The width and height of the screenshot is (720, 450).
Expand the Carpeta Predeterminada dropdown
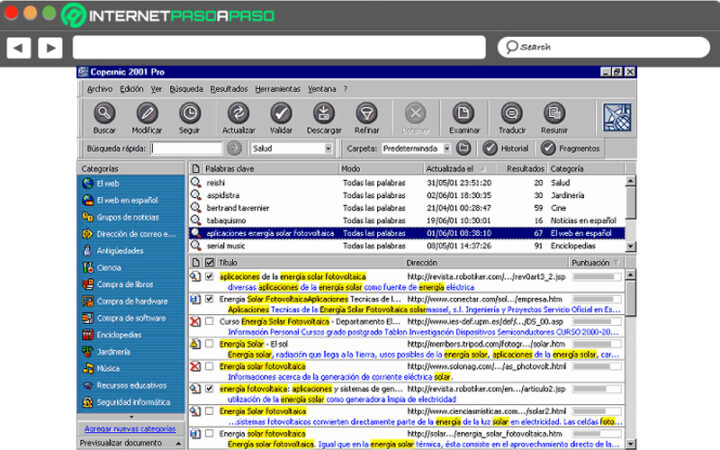point(446,148)
